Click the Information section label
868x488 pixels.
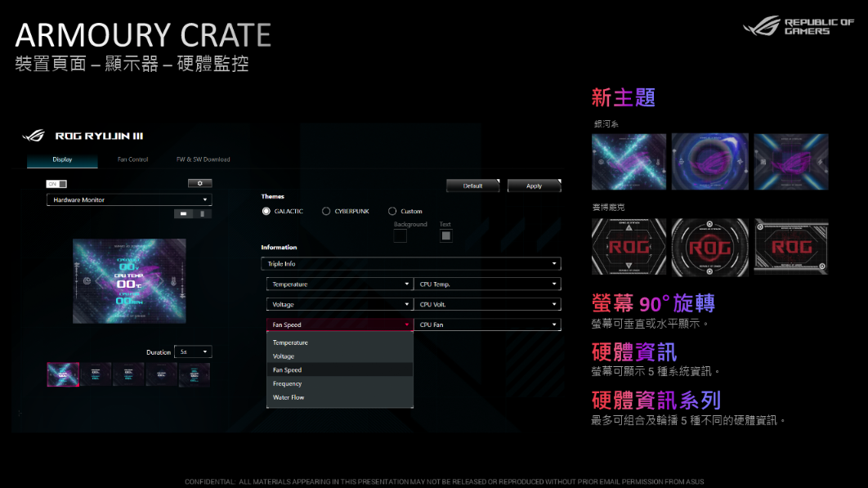point(279,248)
